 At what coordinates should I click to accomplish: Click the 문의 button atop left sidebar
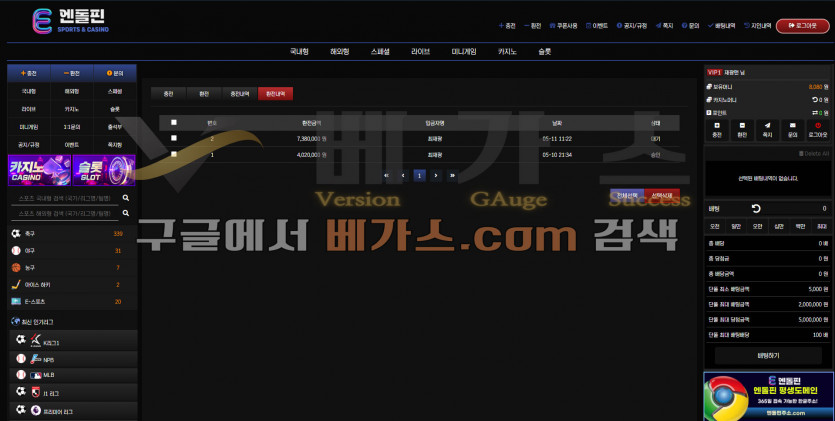(115, 73)
